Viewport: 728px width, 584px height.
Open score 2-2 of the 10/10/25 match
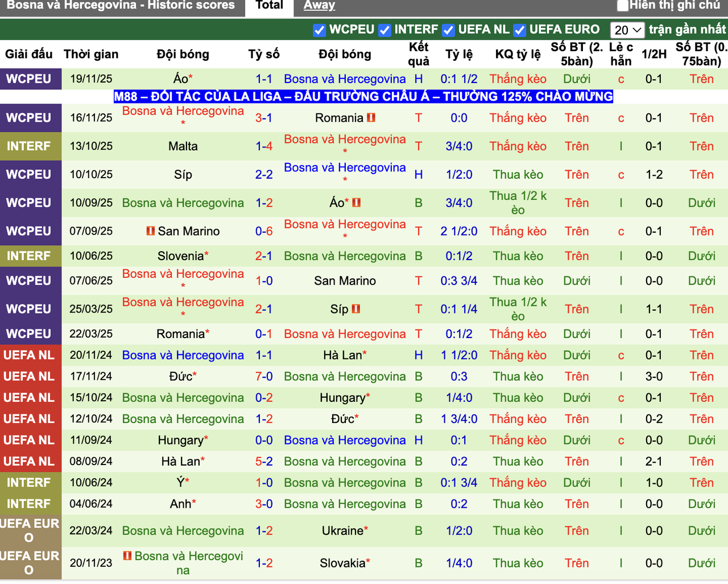pyautogui.click(x=264, y=175)
